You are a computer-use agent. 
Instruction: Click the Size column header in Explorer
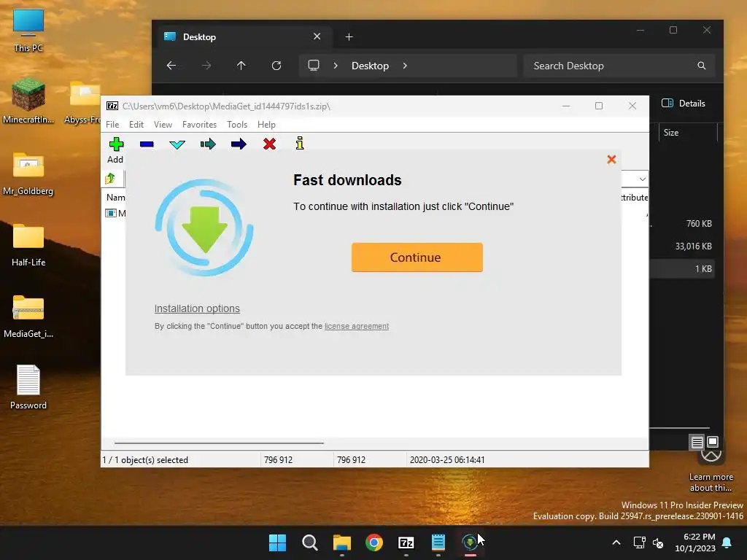(687, 133)
